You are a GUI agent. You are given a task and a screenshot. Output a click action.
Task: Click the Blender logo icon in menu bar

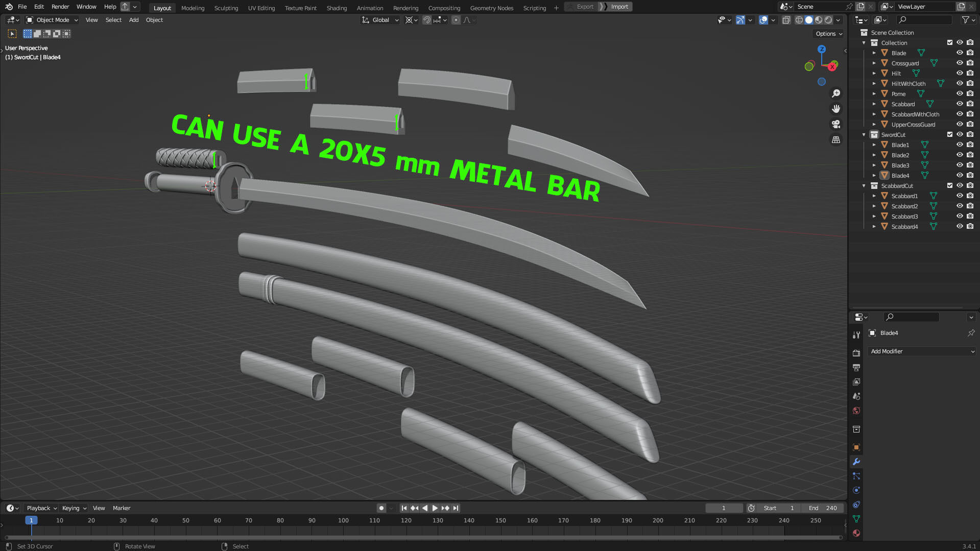coord(9,7)
